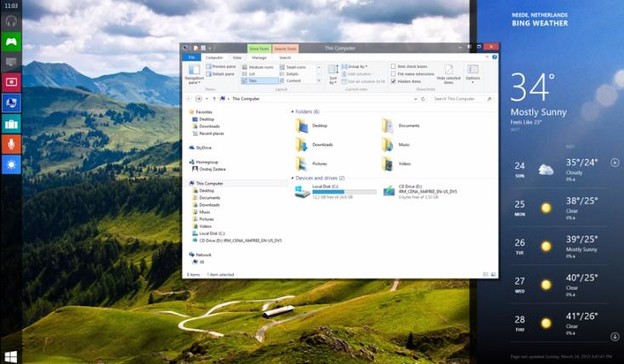Open the File ribbon tab
The width and height of the screenshot is (624, 364).
pyautogui.click(x=191, y=58)
